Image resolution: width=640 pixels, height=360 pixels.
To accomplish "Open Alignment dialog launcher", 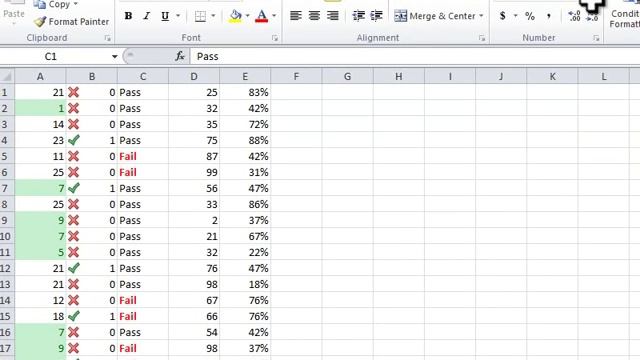I will tap(482, 38).
